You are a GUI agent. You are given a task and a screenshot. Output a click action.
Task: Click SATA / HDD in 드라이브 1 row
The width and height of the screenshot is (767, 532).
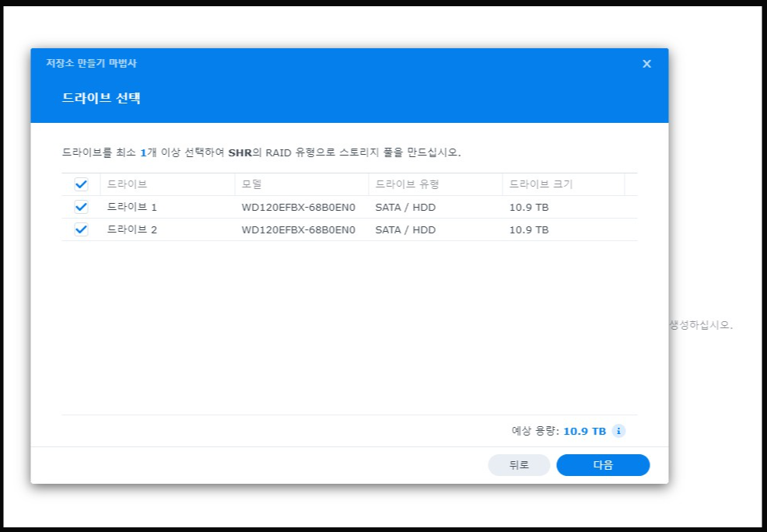point(405,208)
